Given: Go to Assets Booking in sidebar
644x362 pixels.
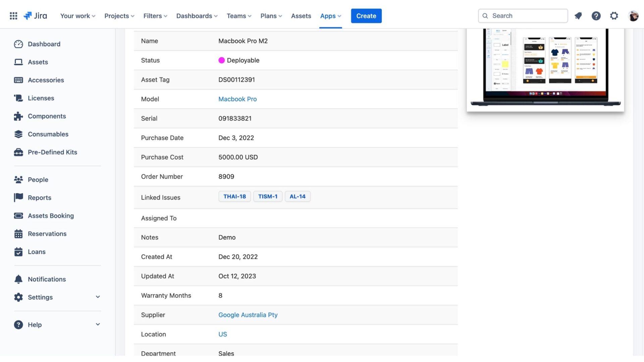Looking at the screenshot, I should click(51, 216).
